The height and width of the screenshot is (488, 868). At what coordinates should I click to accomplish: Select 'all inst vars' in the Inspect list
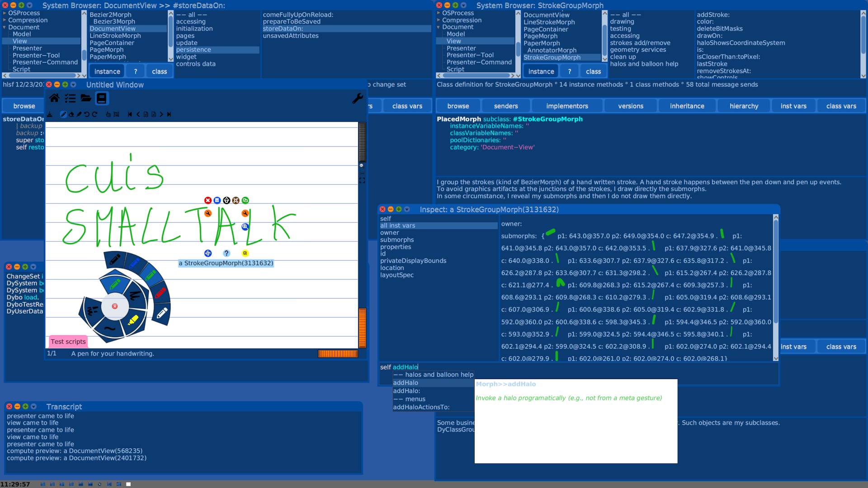pyautogui.click(x=438, y=225)
